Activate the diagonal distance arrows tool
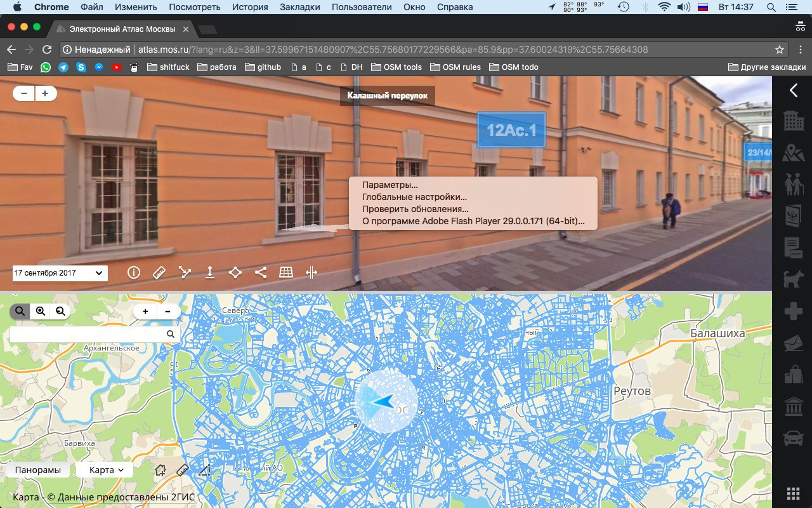This screenshot has width=812, height=508. [185, 272]
